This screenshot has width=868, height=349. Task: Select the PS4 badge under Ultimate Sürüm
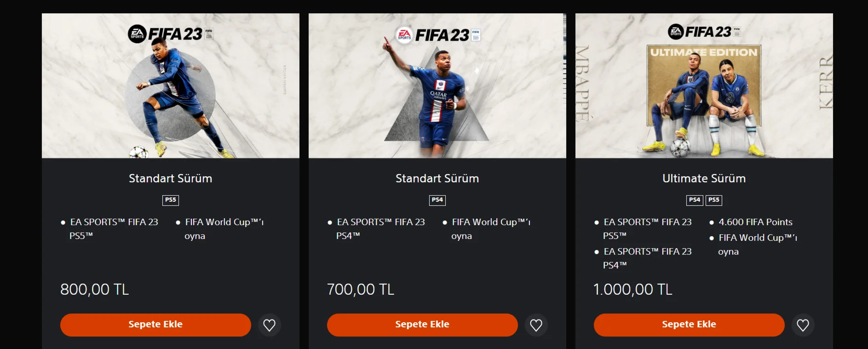695,200
